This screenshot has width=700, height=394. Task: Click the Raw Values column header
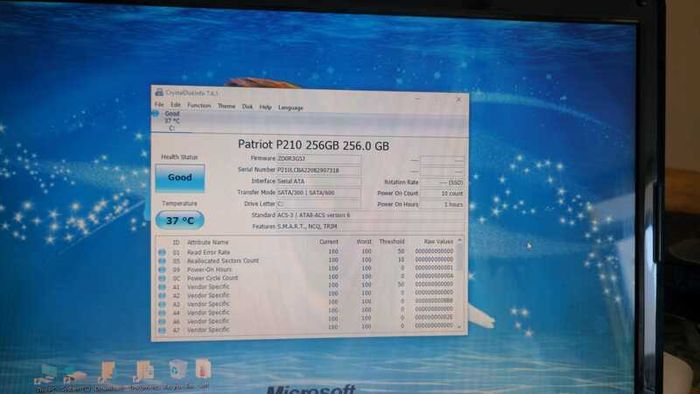click(438, 241)
